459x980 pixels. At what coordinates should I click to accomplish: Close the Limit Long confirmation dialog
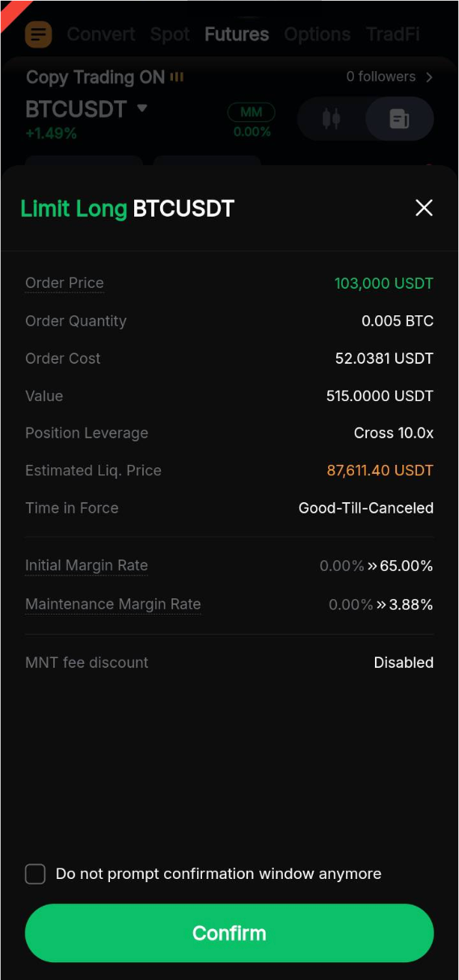423,208
